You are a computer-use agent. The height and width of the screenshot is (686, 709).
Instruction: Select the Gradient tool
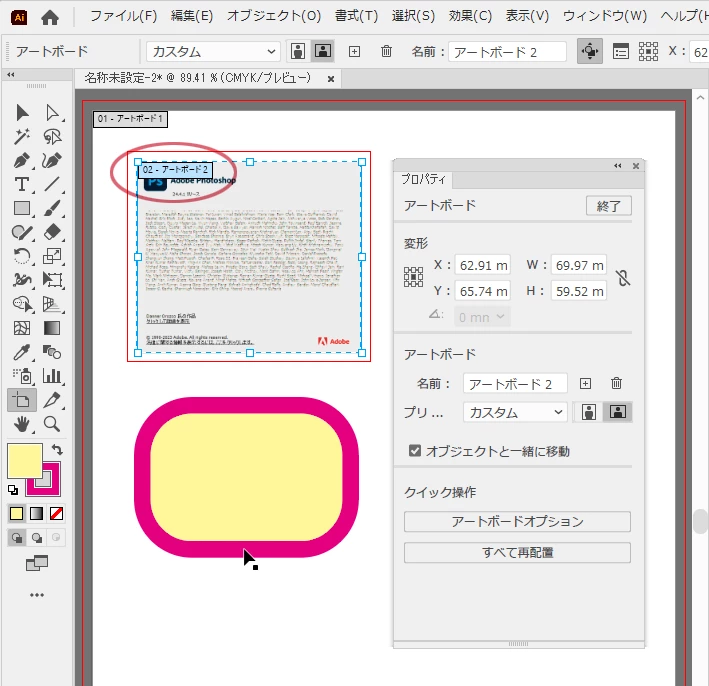pyautogui.click(x=52, y=328)
